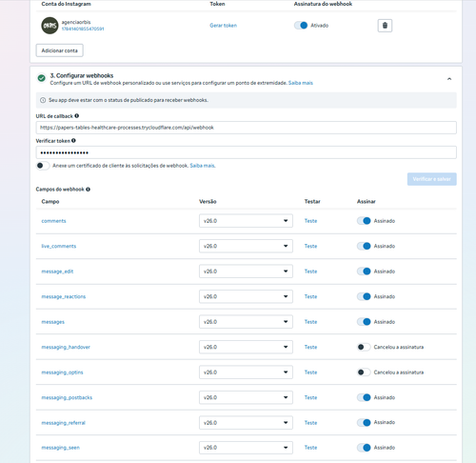
Task: Open messaging_optins version dropdown
Action: [246, 372]
